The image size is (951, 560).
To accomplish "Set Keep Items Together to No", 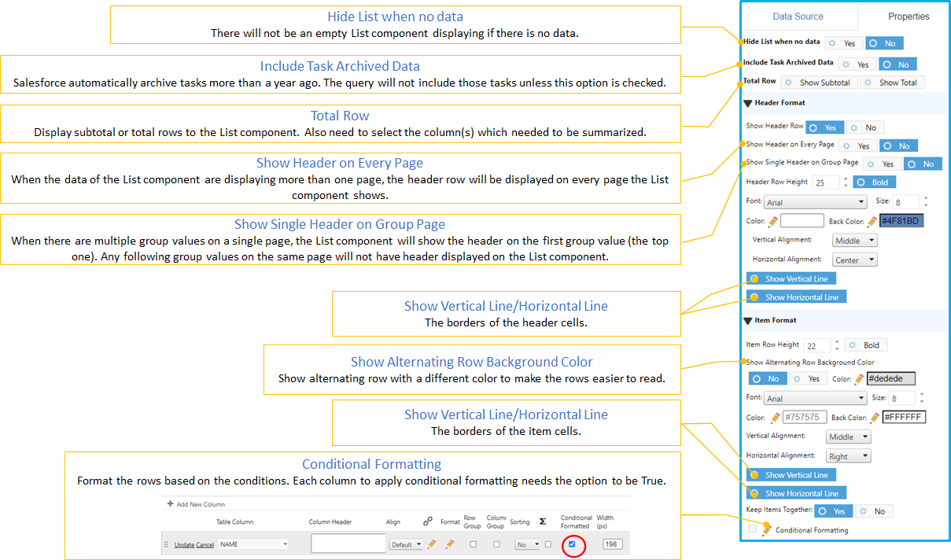I will click(873, 511).
